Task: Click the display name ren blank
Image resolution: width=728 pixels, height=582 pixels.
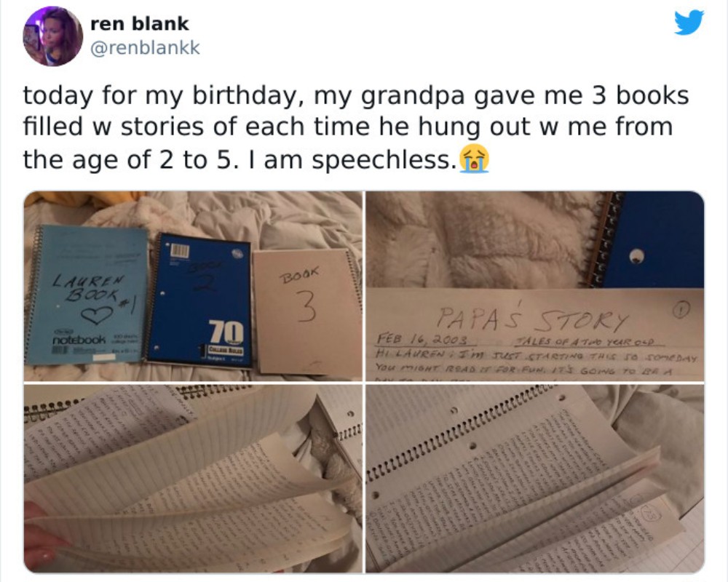Action: [x=139, y=24]
